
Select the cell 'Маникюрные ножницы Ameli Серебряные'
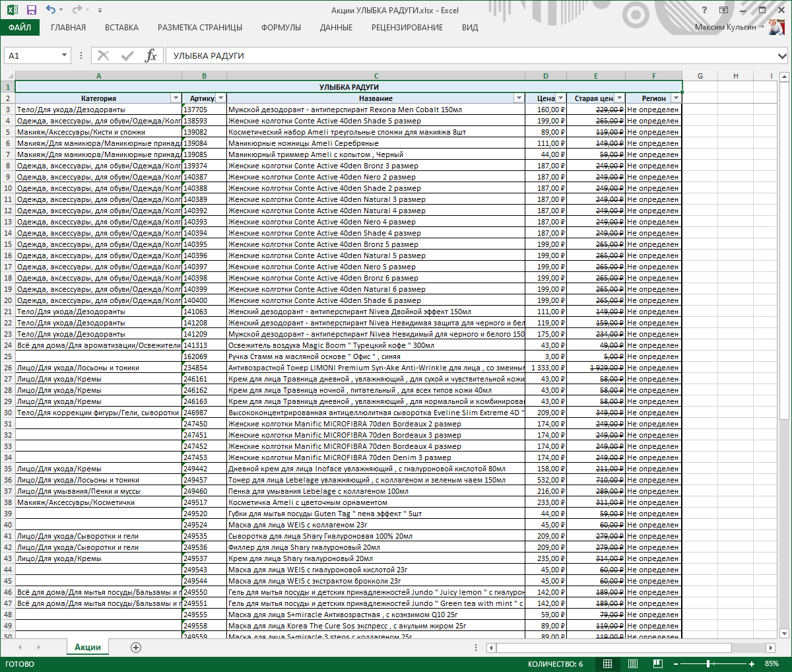(x=376, y=143)
